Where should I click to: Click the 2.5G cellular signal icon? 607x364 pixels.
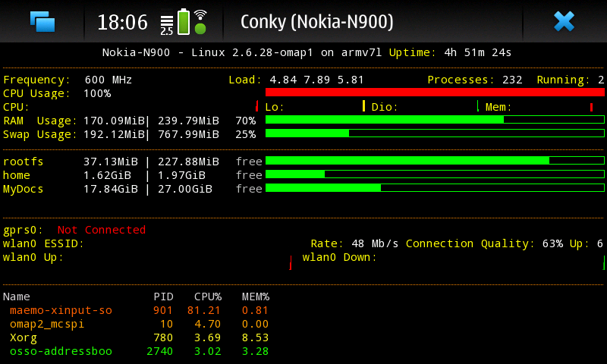point(166,23)
